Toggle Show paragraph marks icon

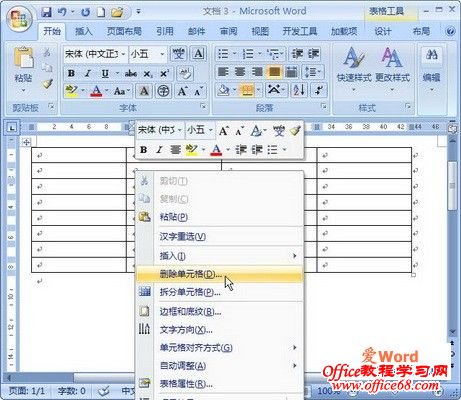tap(319, 90)
